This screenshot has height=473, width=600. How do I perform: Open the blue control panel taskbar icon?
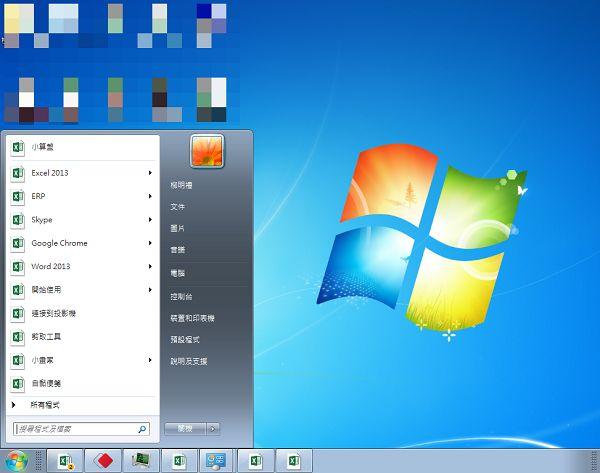[x=216, y=461]
